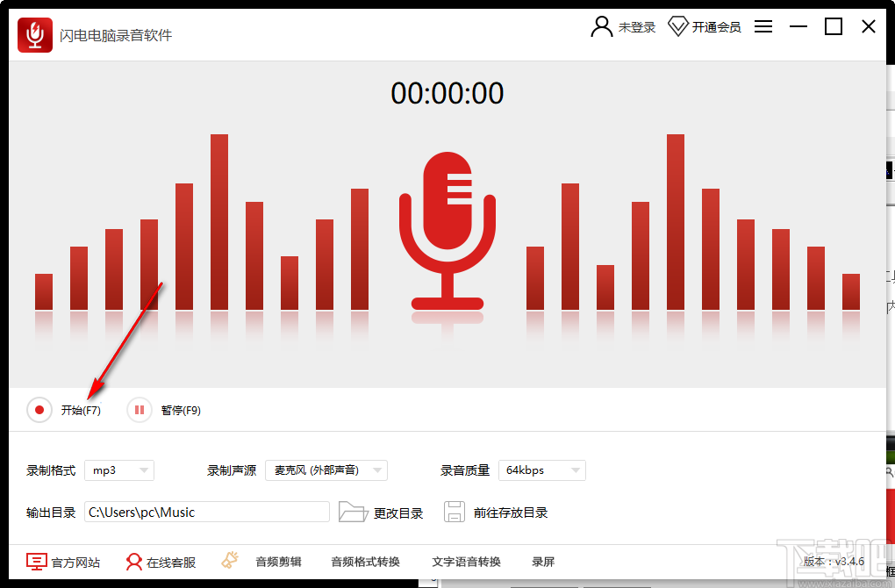Launch the 录屏 screen recording feature
This screenshot has height=588, width=895.
(x=542, y=562)
